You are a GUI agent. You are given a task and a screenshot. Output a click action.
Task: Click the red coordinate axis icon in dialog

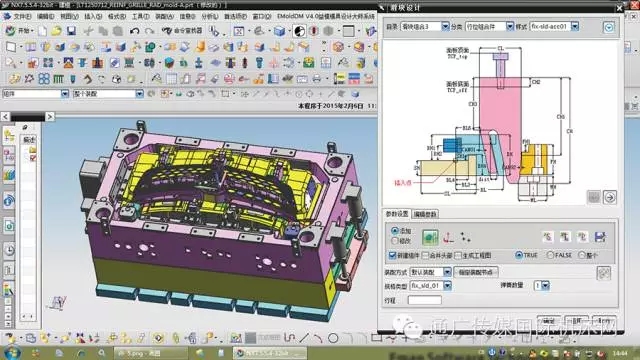[x=449, y=237]
